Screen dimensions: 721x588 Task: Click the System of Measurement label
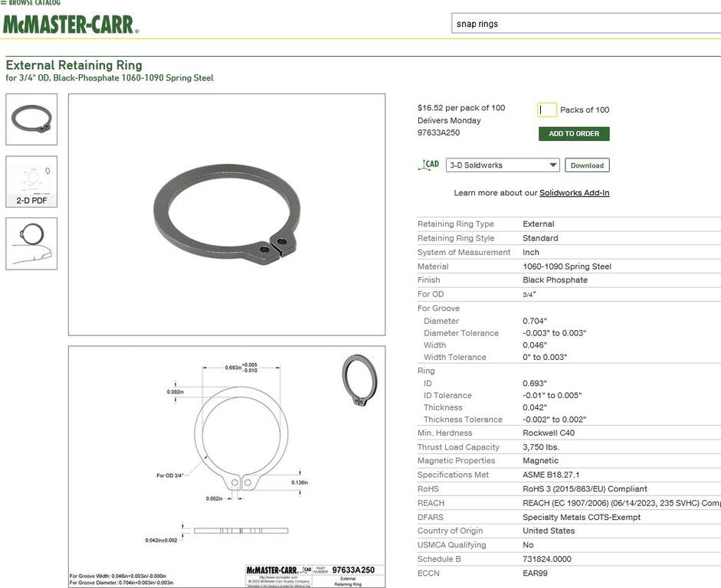point(464,252)
